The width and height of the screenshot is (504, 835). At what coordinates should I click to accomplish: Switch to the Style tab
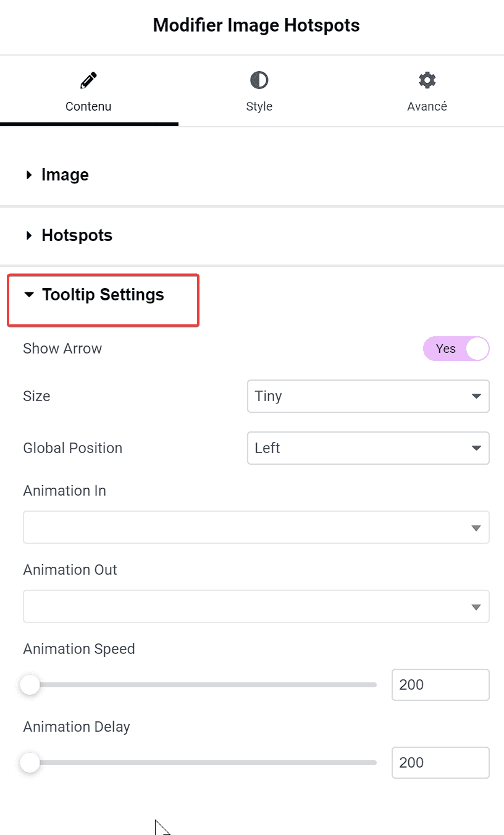pyautogui.click(x=259, y=91)
